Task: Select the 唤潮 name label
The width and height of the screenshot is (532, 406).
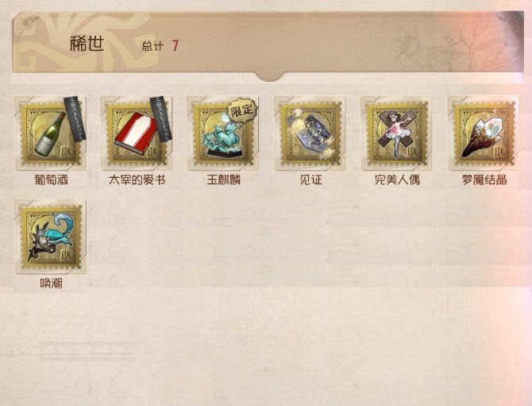Action: pos(51,283)
